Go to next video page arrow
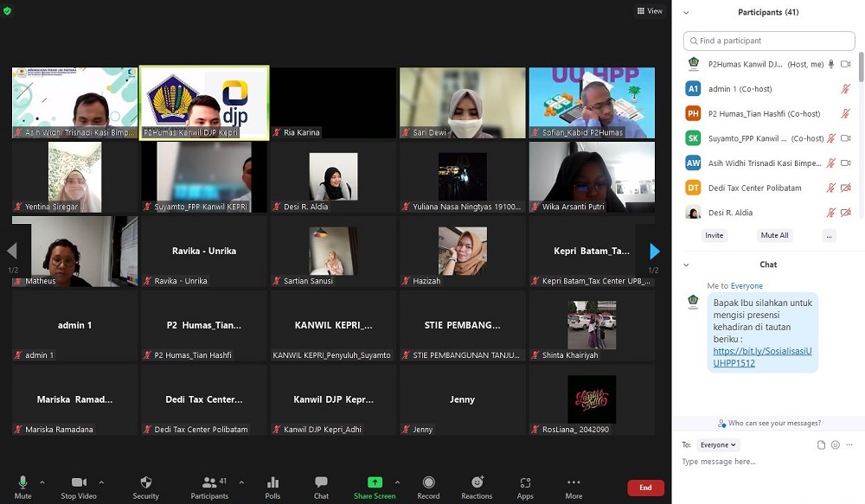The width and height of the screenshot is (865, 504). [x=654, y=252]
